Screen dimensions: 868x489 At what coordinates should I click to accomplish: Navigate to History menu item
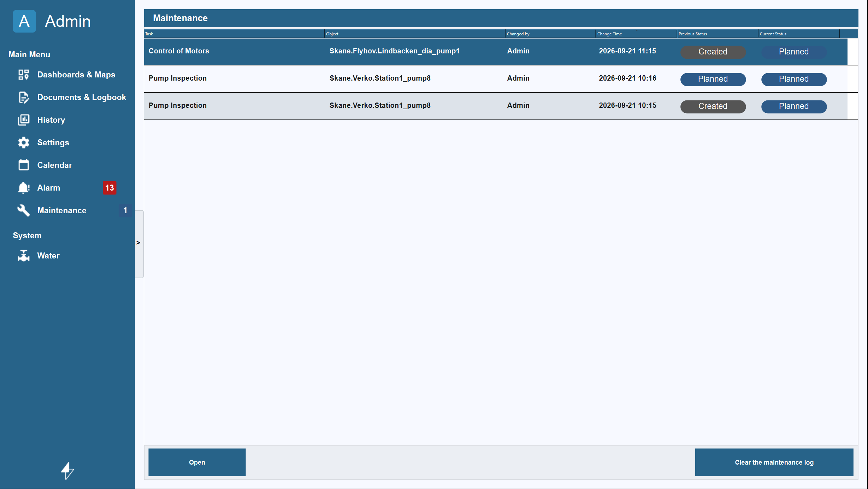pos(51,120)
